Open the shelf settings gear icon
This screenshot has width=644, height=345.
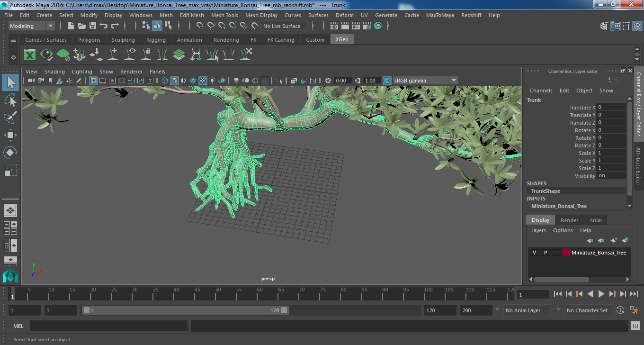[x=13, y=57]
